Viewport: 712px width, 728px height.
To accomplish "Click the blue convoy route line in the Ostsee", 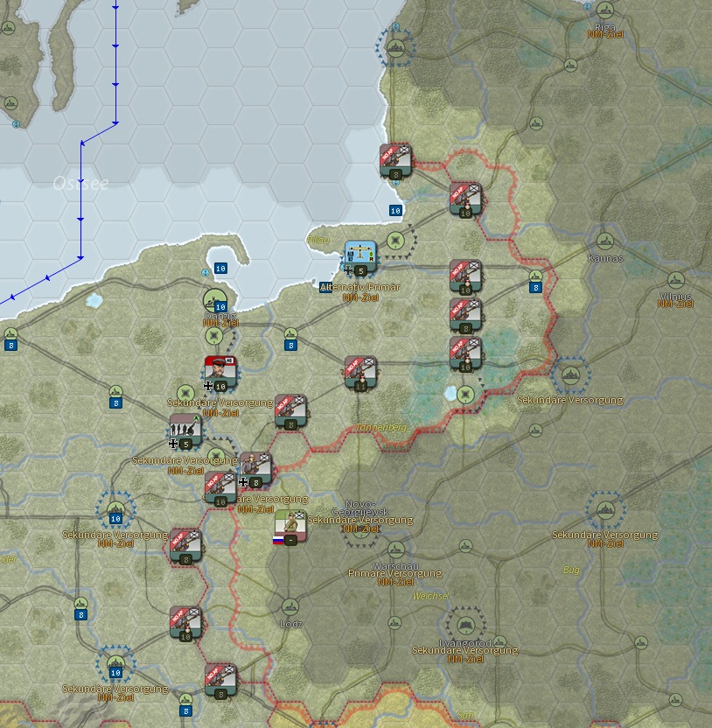I will (80, 199).
